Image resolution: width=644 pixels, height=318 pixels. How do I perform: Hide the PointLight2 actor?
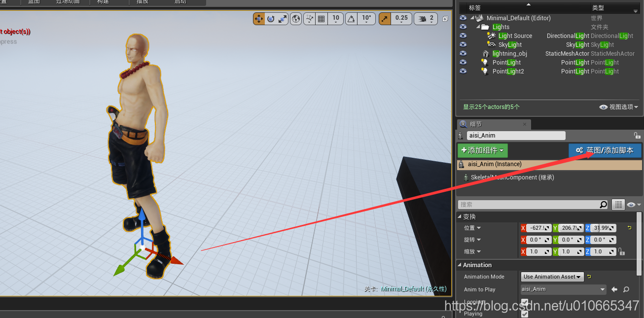[x=463, y=71]
